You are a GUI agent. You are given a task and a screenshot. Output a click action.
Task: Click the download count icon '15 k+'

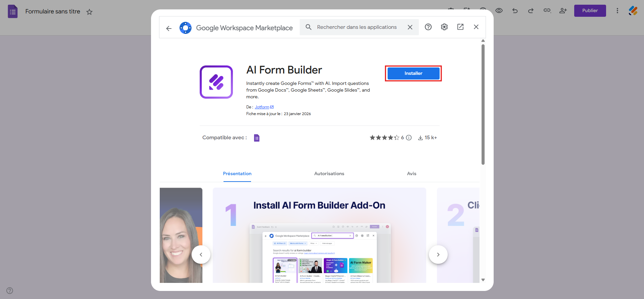coord(420,138)
